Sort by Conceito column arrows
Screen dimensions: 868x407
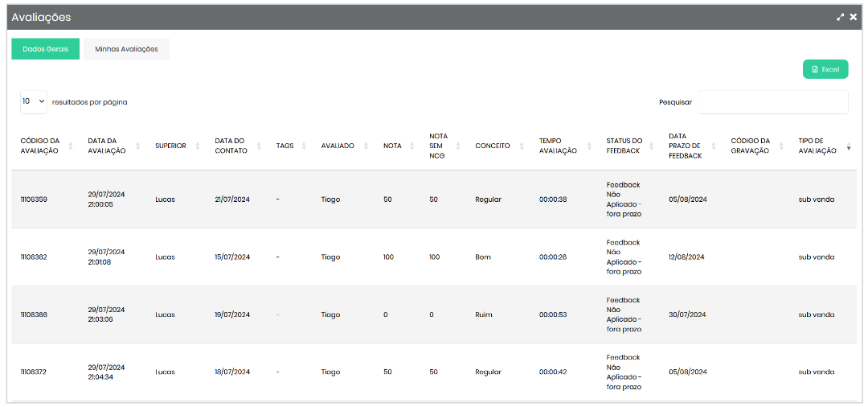[522, 146]
